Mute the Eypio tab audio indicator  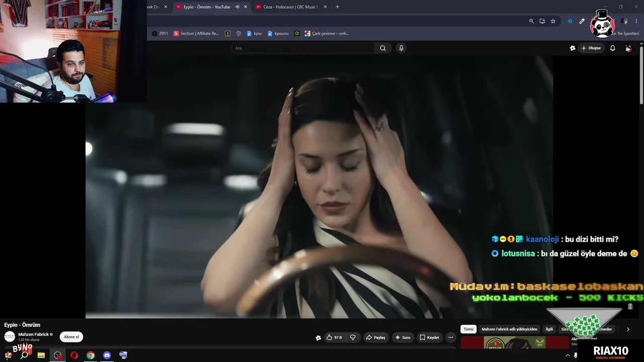click(x=237, y=7)
